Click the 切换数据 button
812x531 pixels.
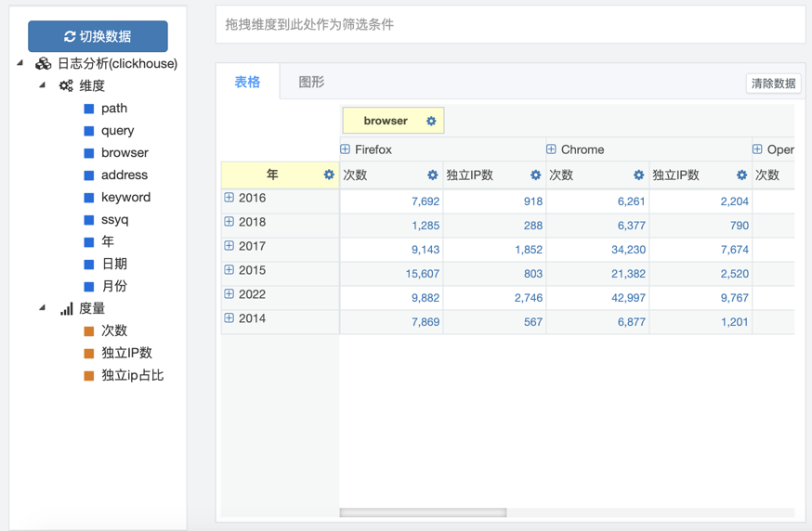tap(98, 36)
